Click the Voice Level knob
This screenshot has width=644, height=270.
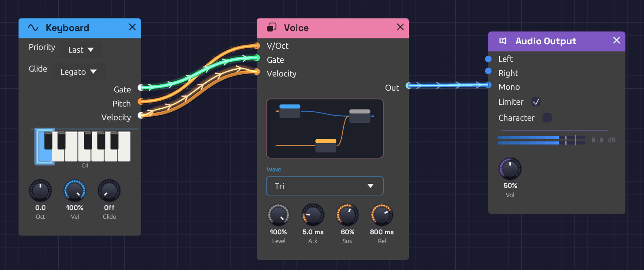click(278, 215)
